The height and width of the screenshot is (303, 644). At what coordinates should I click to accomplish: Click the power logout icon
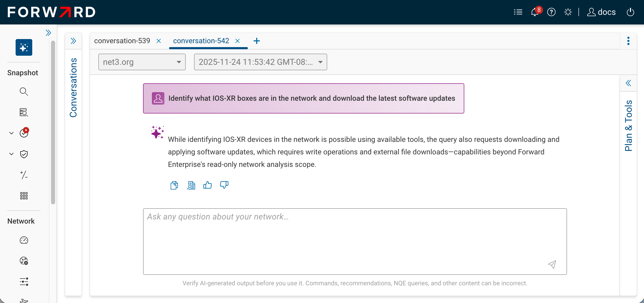[x=630, y=12]
